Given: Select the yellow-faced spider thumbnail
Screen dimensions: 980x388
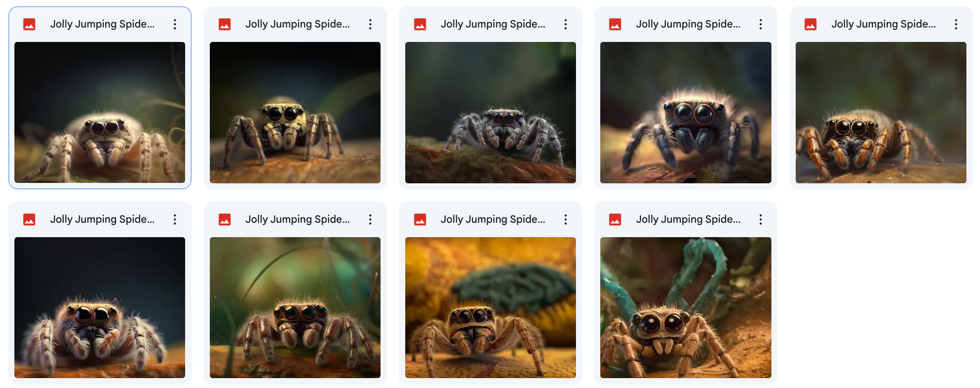Looking at the screenshot, I should tap(295, 112).
